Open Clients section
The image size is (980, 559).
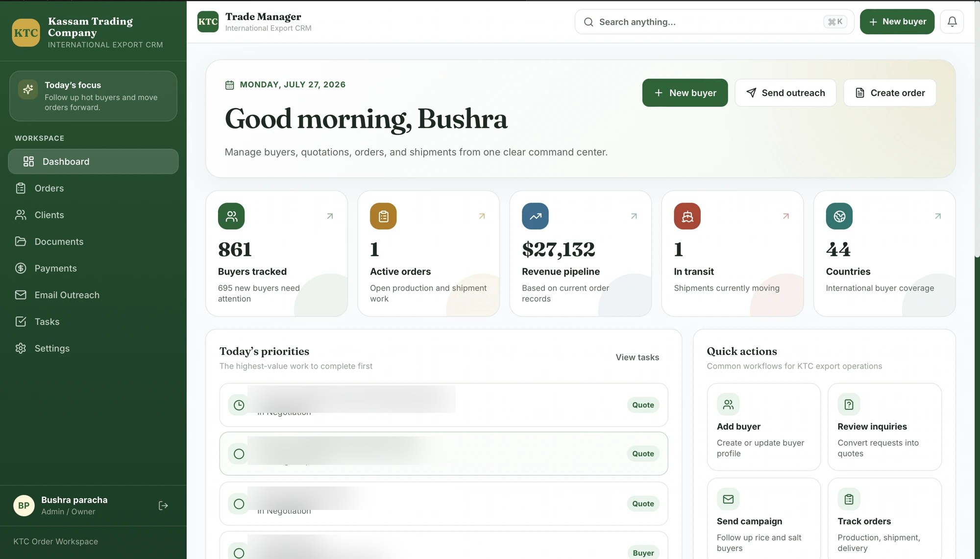click(93, 215)
